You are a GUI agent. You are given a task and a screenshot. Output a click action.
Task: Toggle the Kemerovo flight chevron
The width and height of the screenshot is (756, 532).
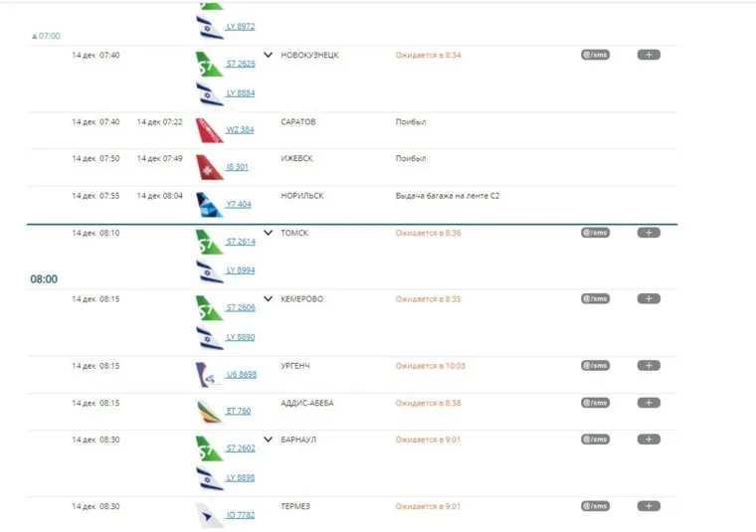point(268,298)
